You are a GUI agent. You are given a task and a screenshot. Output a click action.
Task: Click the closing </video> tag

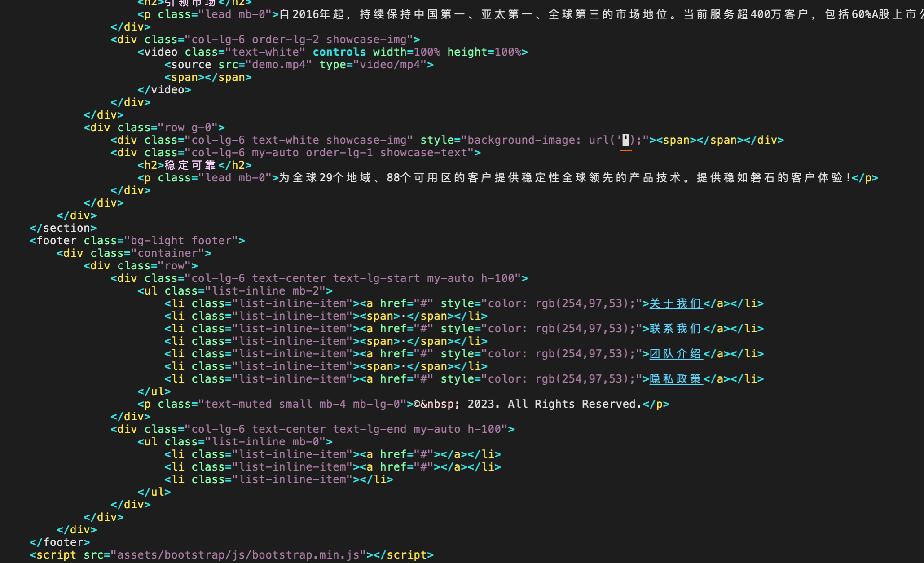pos(164,90)
